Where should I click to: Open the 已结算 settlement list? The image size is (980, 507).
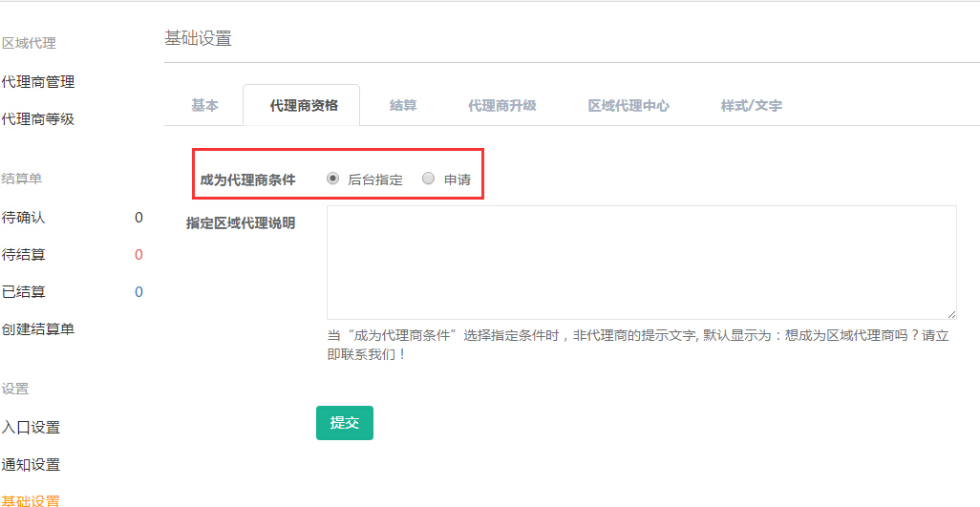click(24, 292)
